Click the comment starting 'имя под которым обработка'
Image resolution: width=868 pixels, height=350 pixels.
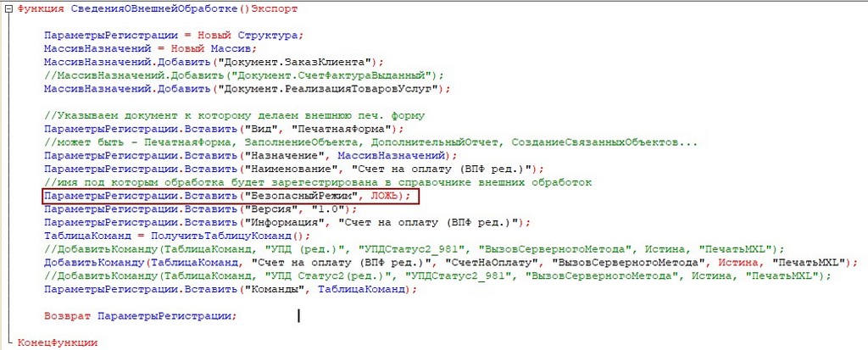[319, 182]
